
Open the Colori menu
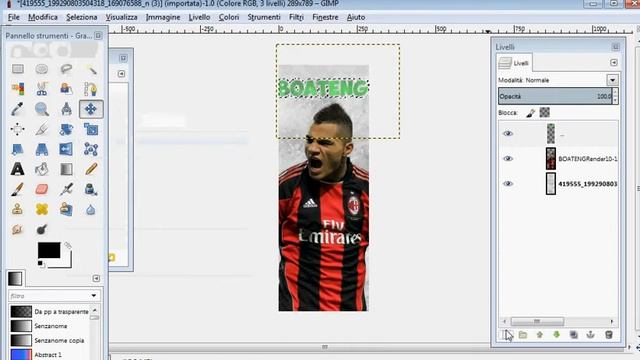229,17
